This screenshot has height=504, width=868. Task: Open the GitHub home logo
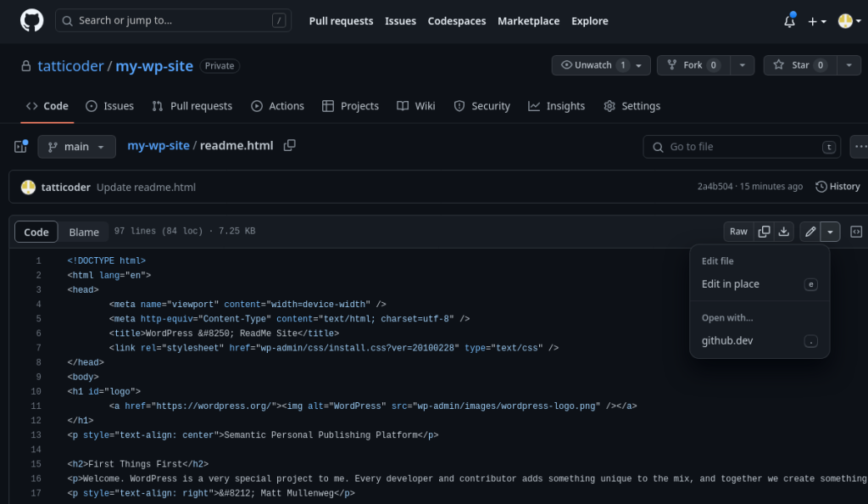pos(31,21)
